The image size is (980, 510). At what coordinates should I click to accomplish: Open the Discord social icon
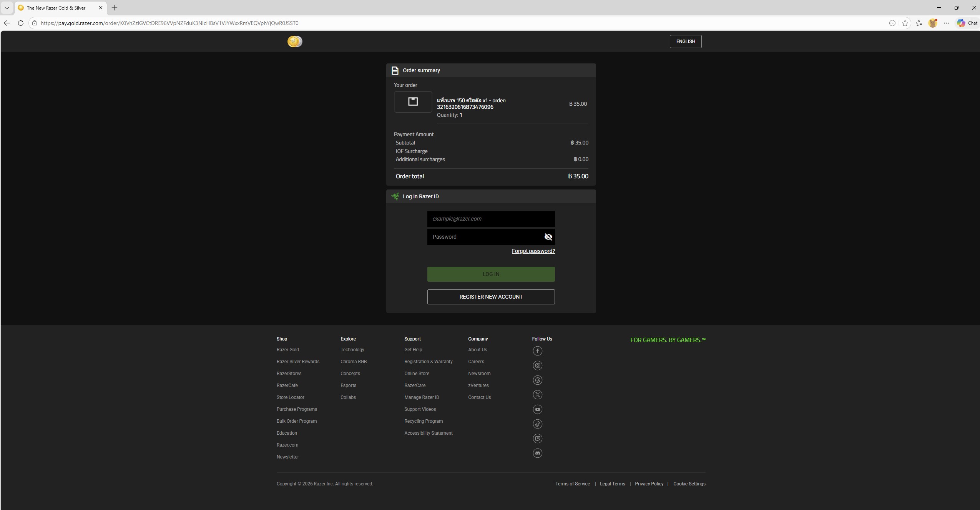[x=537, y=453]
